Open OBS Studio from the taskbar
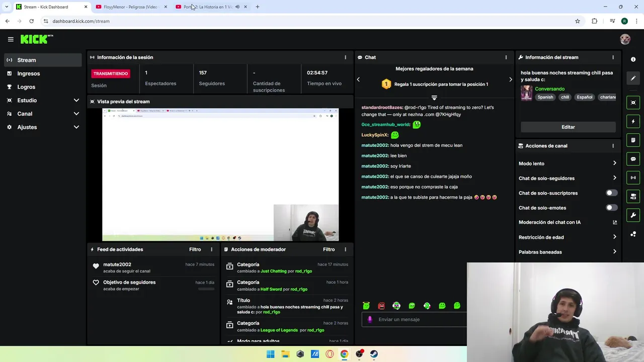Image resolution: width=644 pixels, height=362 pixels. [x=359, y=354]
